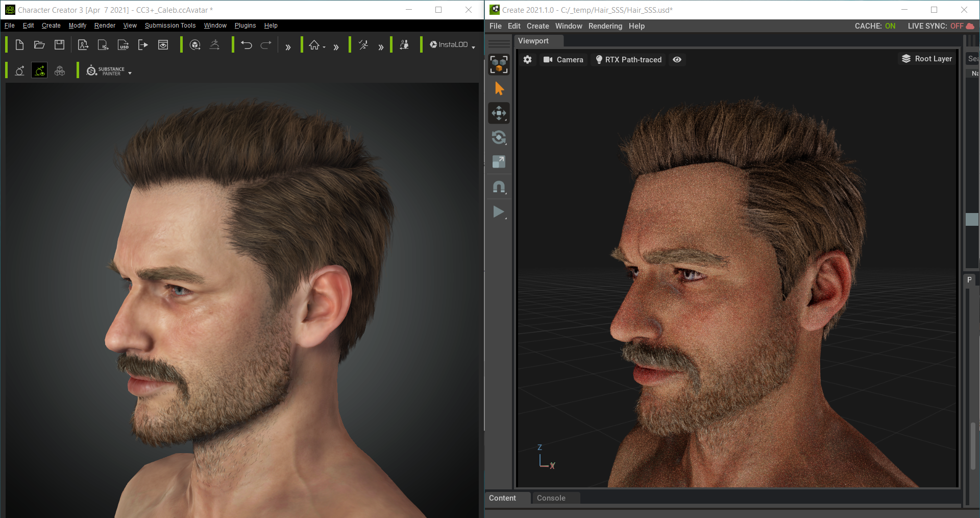The height and width of the screenshot is (518, 980).
Task: Open a project via folder icon
Action: tap(39, 45)
